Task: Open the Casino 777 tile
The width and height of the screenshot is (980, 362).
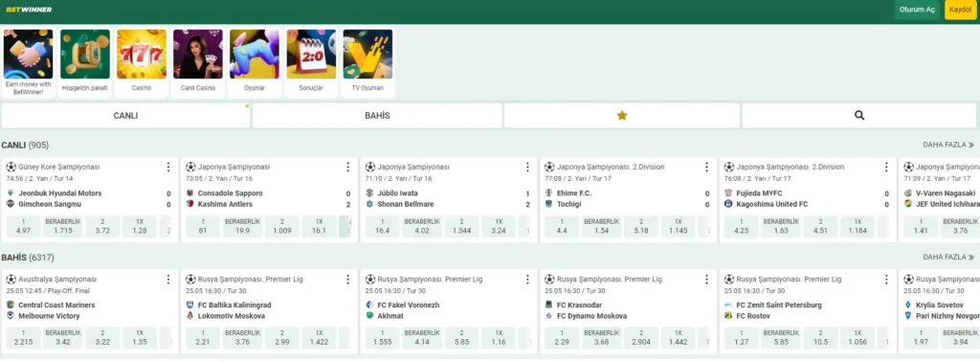Action: tap(142, 62)
